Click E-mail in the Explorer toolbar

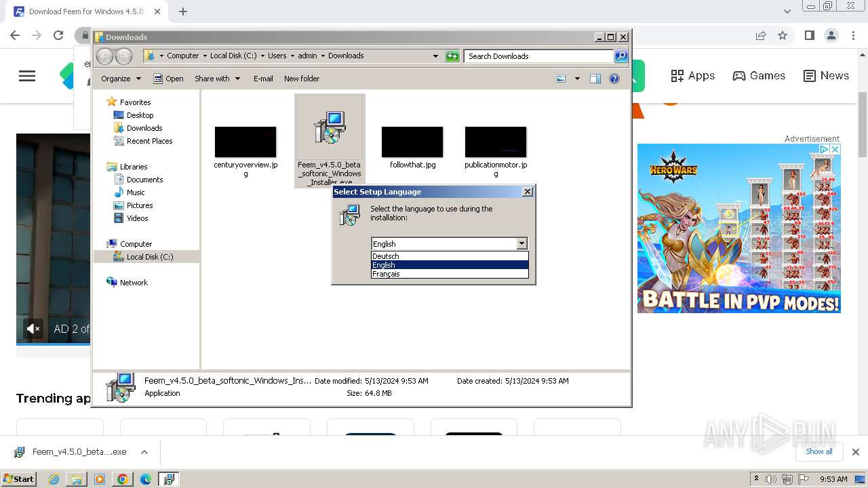point(263,79)
